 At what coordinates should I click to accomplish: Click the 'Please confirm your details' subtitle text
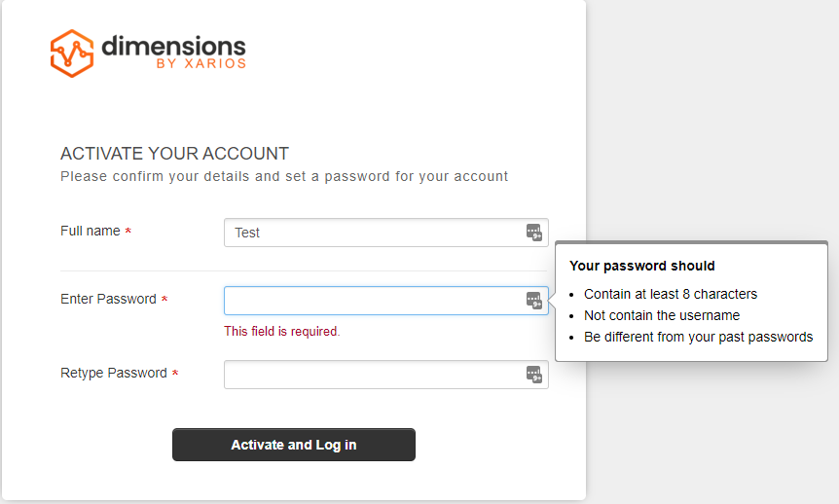pos(284,176)
